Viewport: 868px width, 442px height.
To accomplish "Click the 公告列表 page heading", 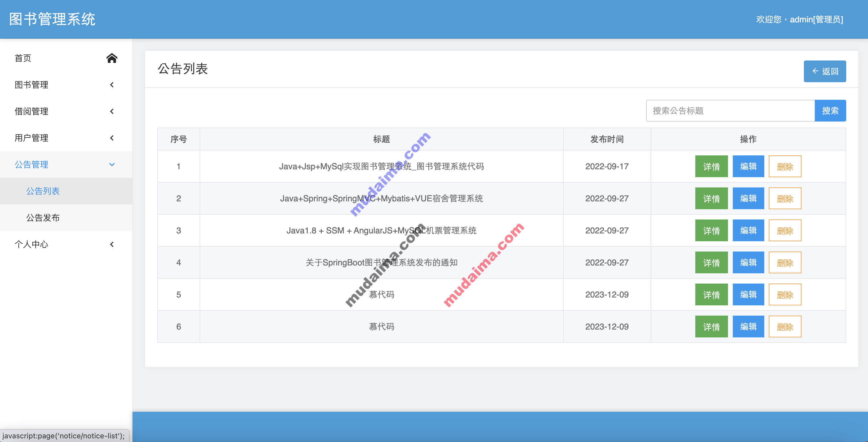I will (x=183, y=69).
